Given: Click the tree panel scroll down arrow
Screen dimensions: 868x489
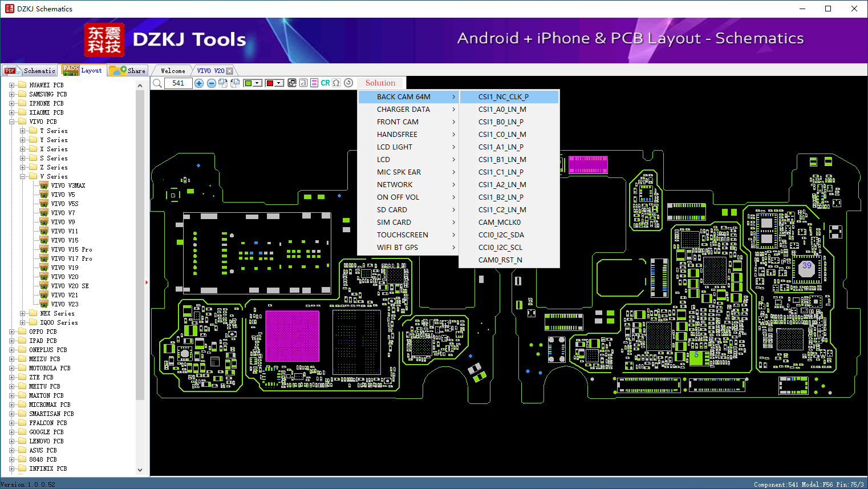Looking at the screenshot, I should click(140, 470).
